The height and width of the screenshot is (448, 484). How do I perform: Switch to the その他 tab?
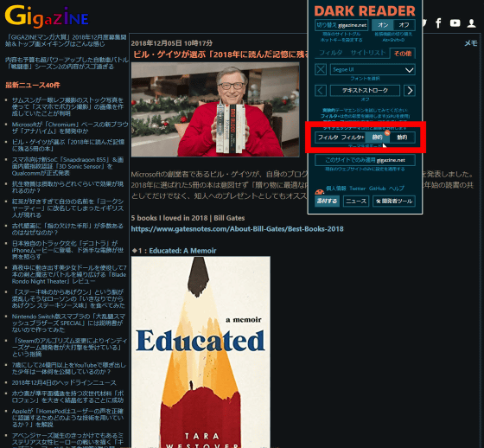click(403, 53)
